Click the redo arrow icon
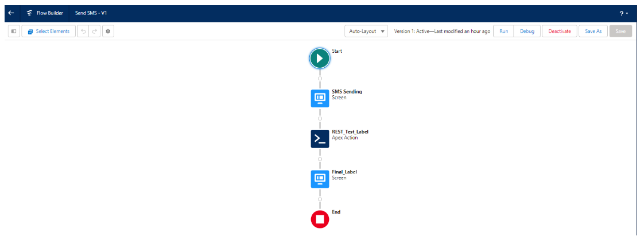644x240 pixels. [95, 32]
